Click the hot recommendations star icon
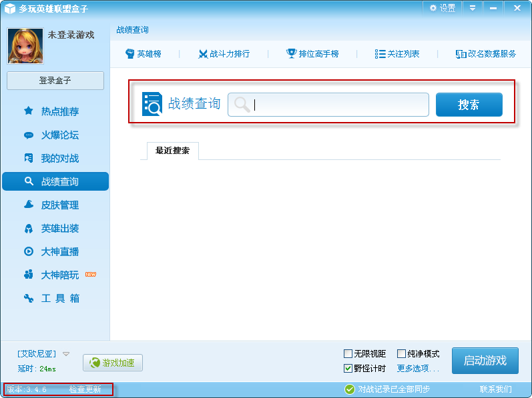Image resolution: width=532 pixels, height=398 pixels. (29, 111)
